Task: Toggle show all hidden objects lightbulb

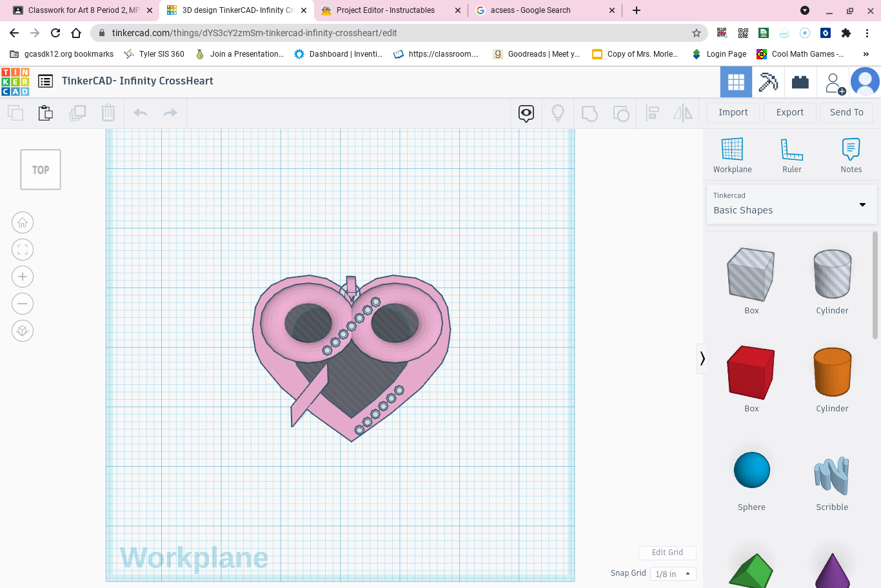Action: 558,113
